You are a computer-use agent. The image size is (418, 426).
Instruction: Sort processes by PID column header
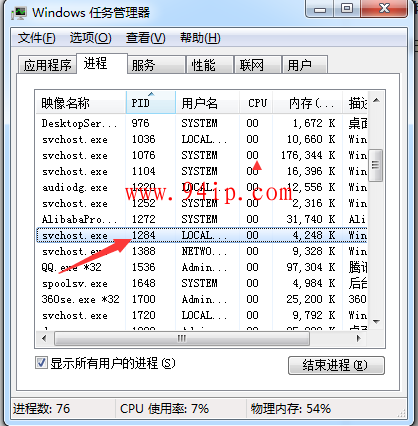151,103
